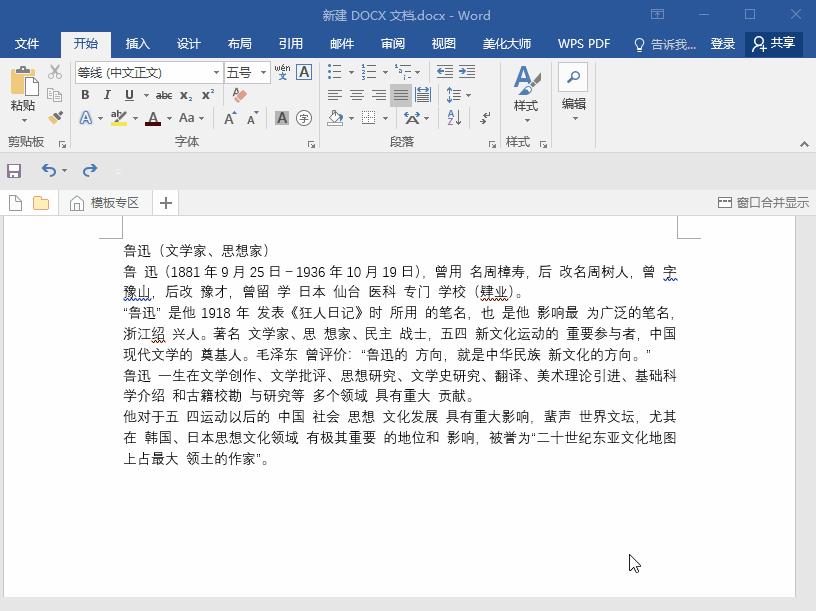Highlight text with the text highlight color tool
This screenshot has height=611, width=816.
pos(120,119)
